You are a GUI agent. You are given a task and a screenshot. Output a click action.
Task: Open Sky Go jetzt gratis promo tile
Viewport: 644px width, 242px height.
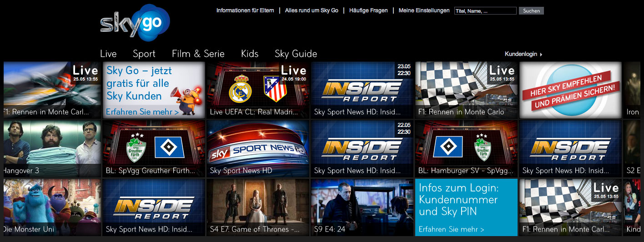(x=154, y=90)
